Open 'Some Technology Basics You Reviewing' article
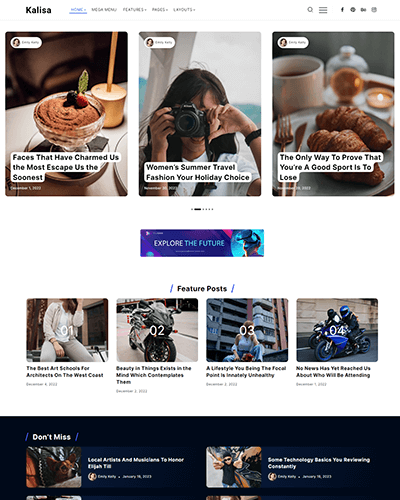 pos(319,463)
